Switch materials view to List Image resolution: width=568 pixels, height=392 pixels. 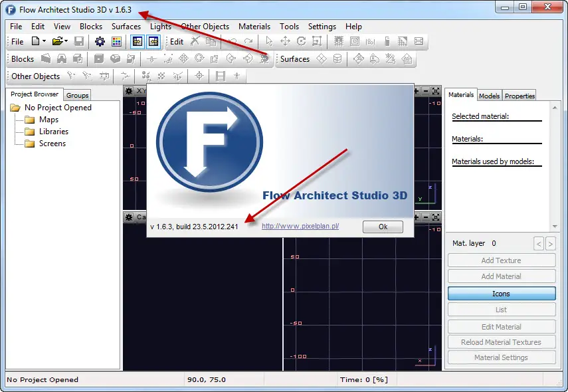tap(502, 310)
